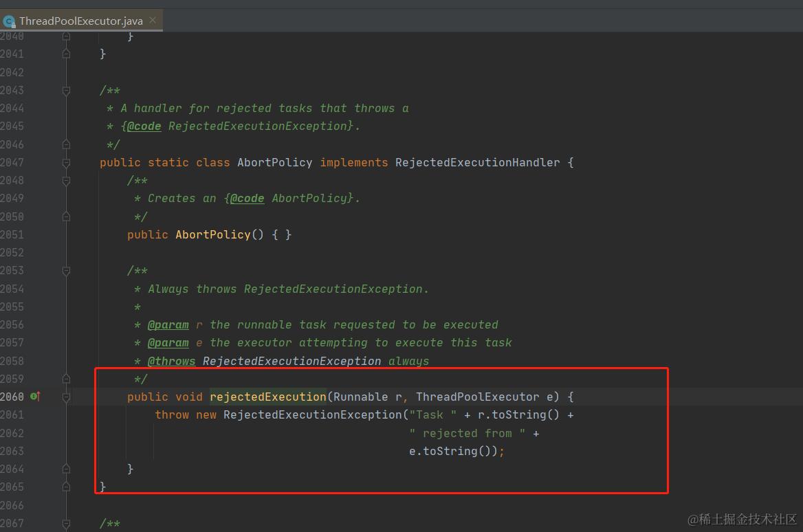Collapse the Javadoc comment starting at line 2043
Screen dimensions: 803x532
click(x=66, y=91)
